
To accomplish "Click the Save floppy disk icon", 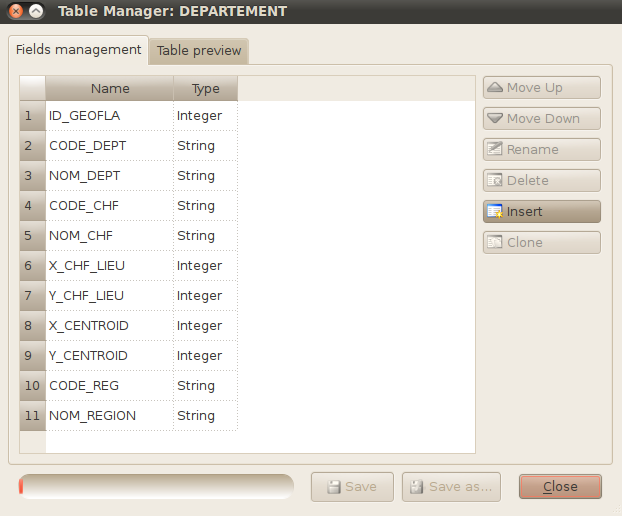I will coord(331,487).
